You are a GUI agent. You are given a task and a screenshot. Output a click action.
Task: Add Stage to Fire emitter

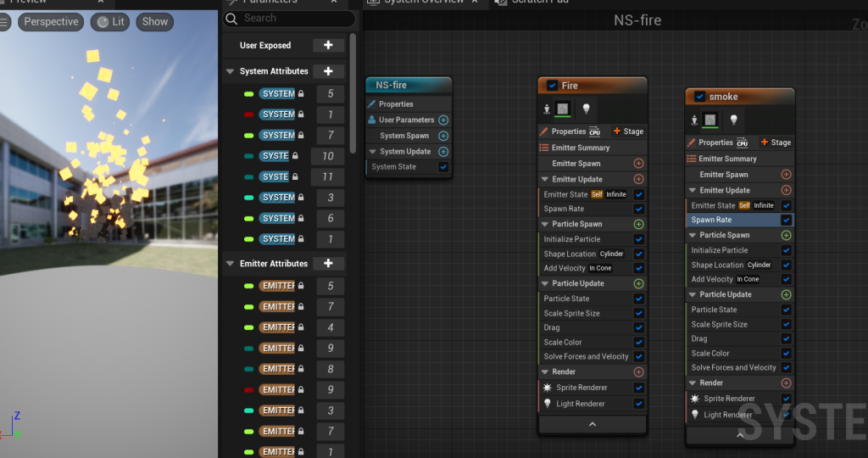pyautogui.click(x=628, y=131)
